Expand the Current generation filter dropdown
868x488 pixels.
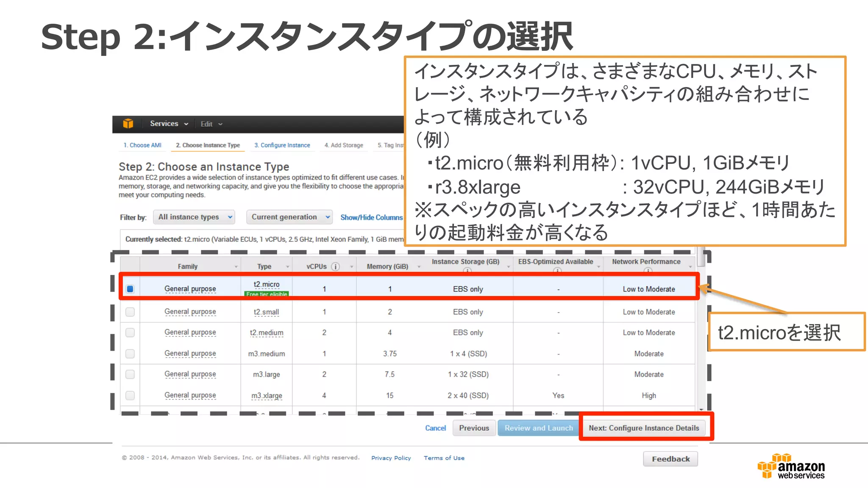[x=289, y=217]
